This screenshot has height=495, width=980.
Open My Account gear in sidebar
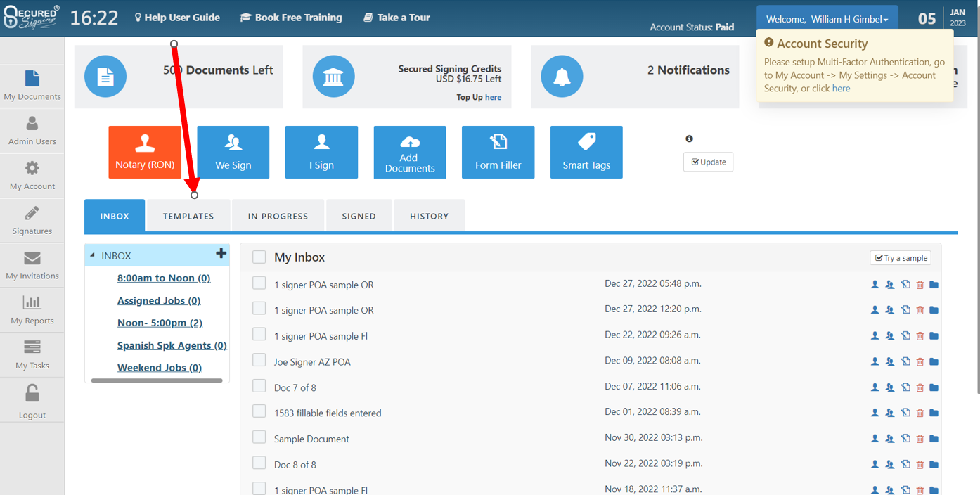[x=32, y=176]
